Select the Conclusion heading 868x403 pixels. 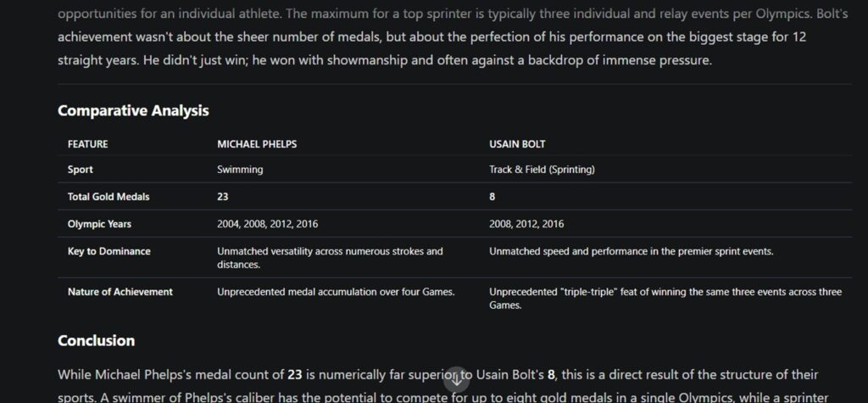97,340
